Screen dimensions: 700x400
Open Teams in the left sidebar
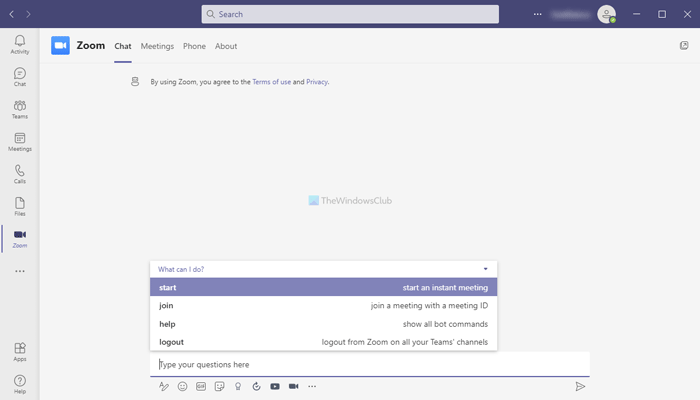coord(20,109)
